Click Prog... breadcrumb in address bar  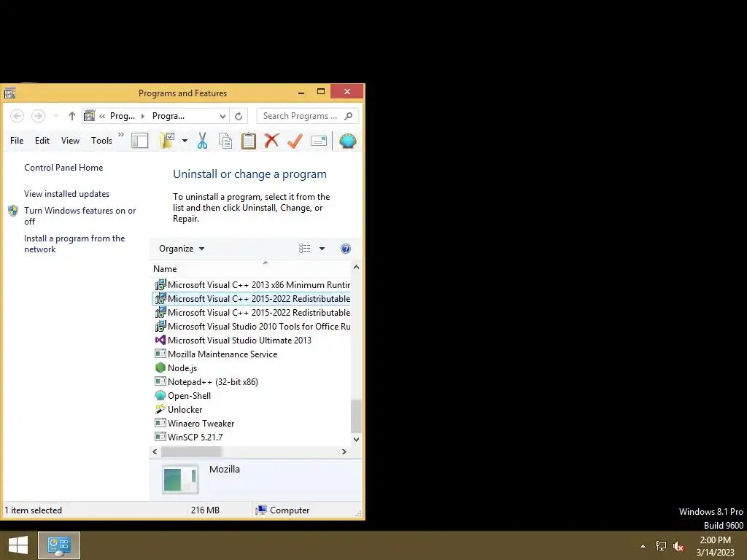(123, 116)
